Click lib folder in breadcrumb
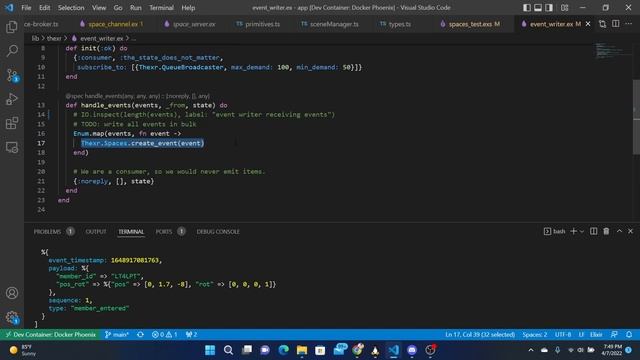Screen dimensions: 640x360 36,38
